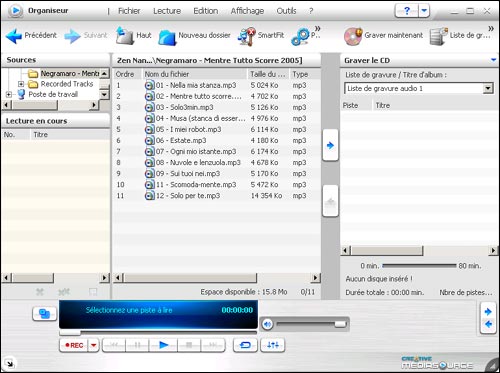This screenshot has height=373, width=500.
Task: Open the equalizer settings button
Action: click(x=273, y=345)
